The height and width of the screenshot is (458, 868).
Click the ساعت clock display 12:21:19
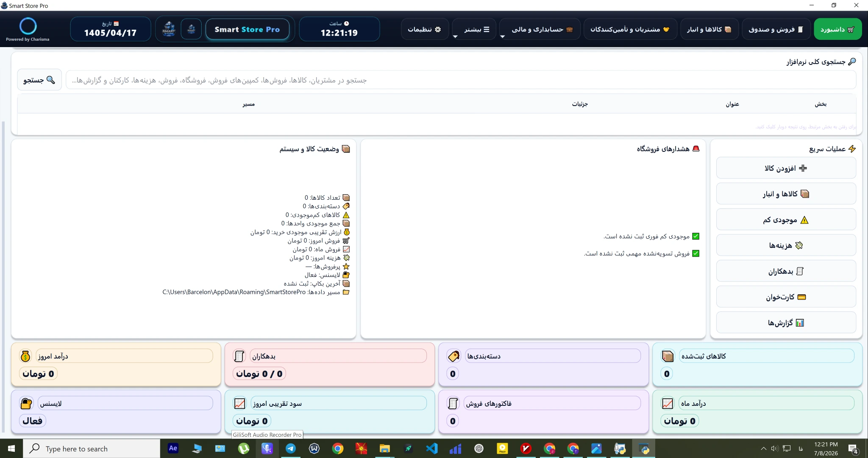[339, 29]
